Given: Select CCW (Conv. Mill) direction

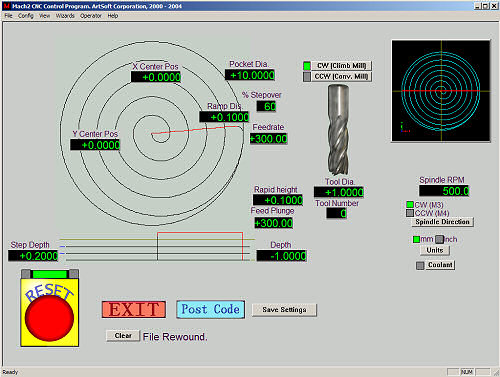Looking at the screenshot, I should click(341, 77).
